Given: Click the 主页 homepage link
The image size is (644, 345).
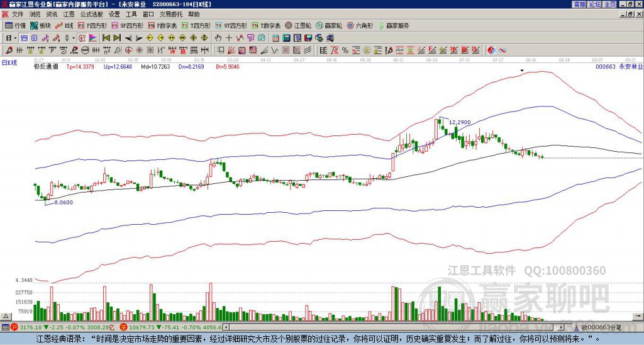Looking at the screenshot, I should pyautogui.click(x=609, y=4).
